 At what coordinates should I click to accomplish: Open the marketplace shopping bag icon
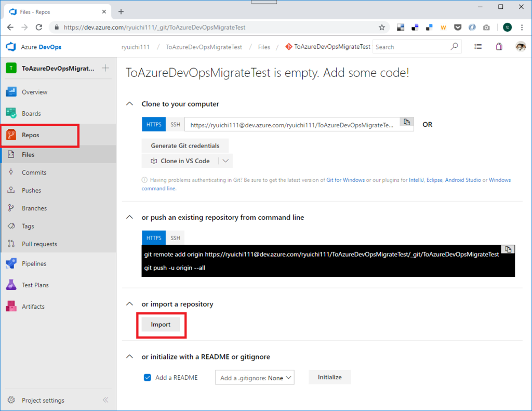[499, 46]
